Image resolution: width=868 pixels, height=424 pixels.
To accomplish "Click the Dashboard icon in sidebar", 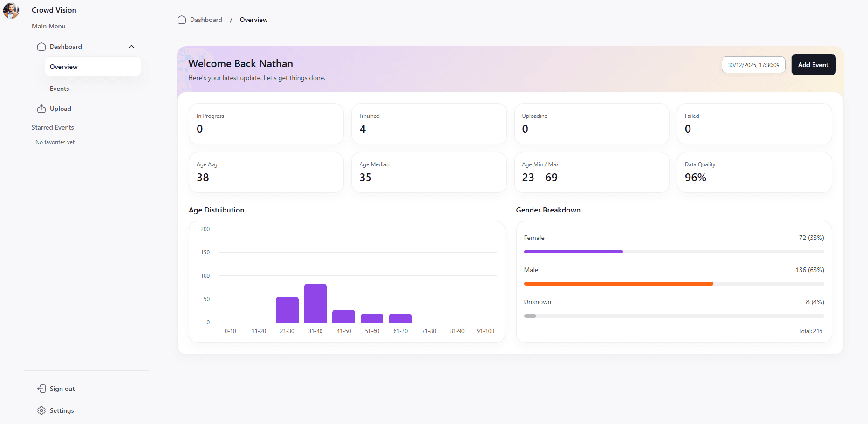I will click(x=41, y=47).
